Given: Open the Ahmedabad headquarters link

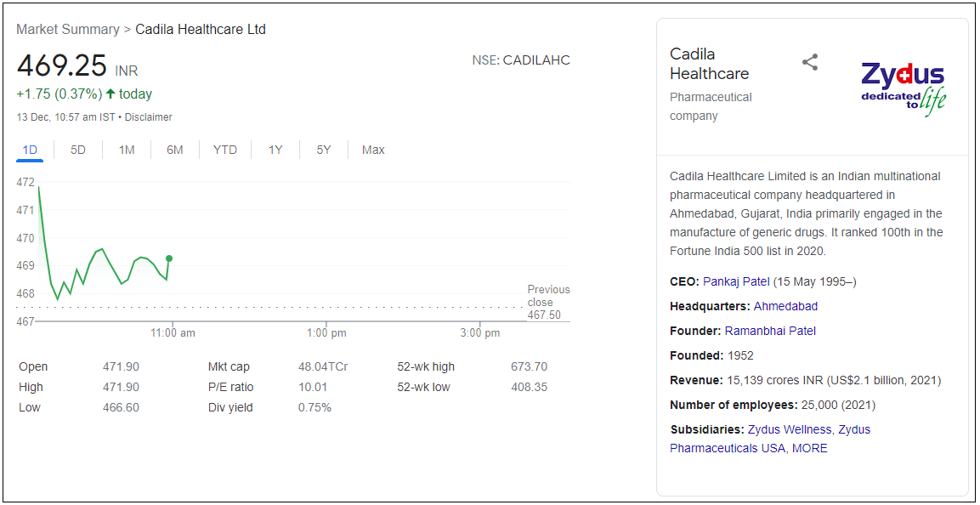Looking at the screenshot, I should (785, 306).
